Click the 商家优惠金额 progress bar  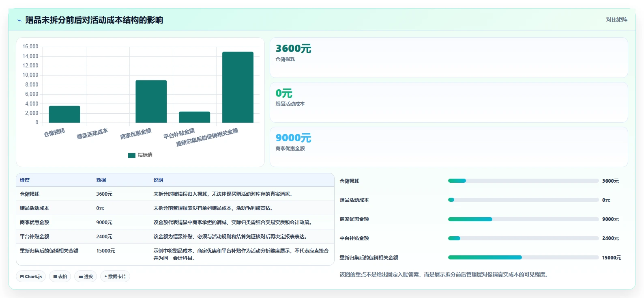coord(523,219)
